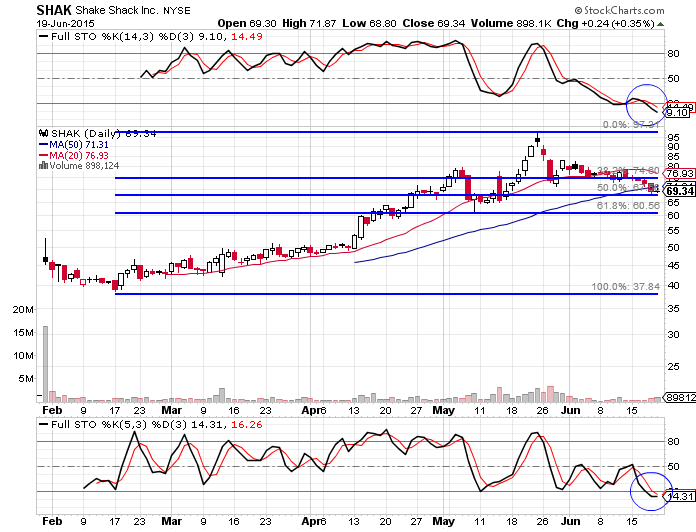This screenshot has width=696, height=532.
Task: Click the 95 price axis label
Action: (673, 138)
